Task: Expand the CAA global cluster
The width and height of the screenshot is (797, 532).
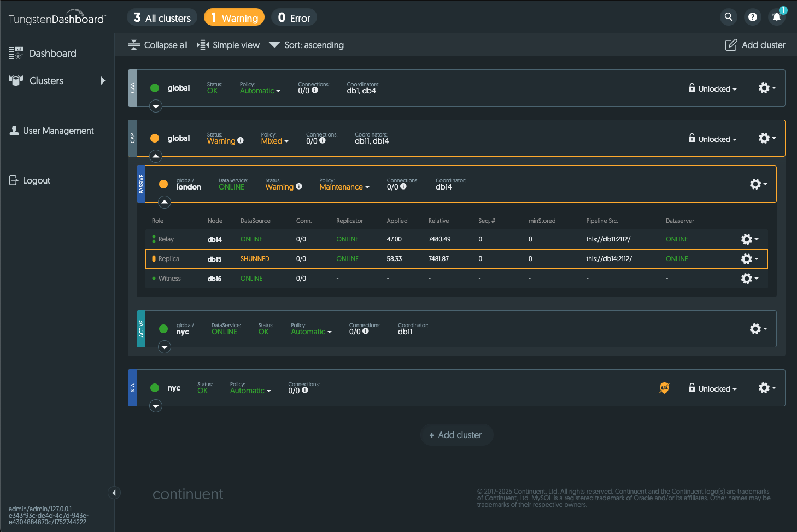Action: pos(156,107)
